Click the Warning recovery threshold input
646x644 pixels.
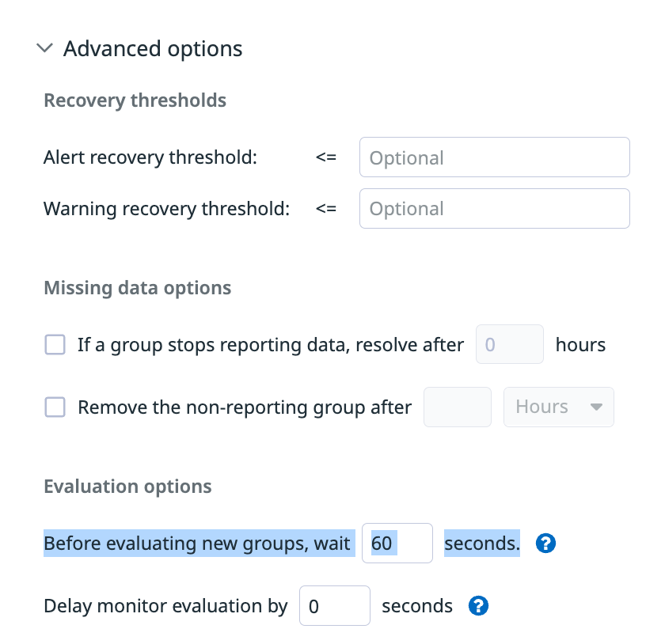[x=494, y=209]
